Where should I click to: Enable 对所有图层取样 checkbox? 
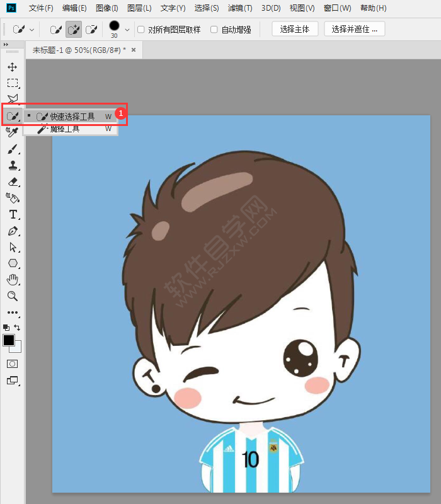pyautogui.click(x=141, y=30)
